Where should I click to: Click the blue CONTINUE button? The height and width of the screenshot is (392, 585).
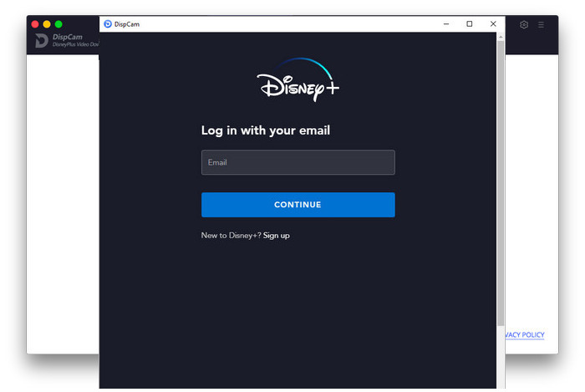click(298, 205)
